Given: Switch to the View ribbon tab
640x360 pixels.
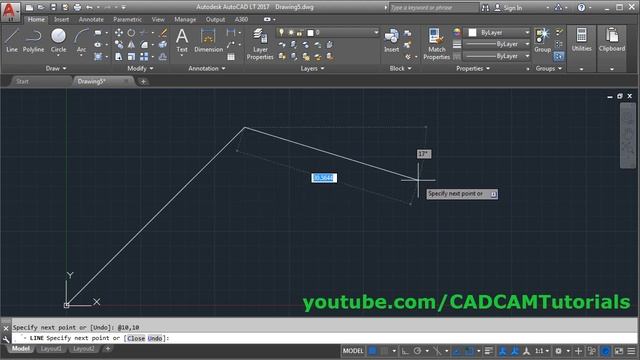Looking at the screenshot, I should (158, 19).
